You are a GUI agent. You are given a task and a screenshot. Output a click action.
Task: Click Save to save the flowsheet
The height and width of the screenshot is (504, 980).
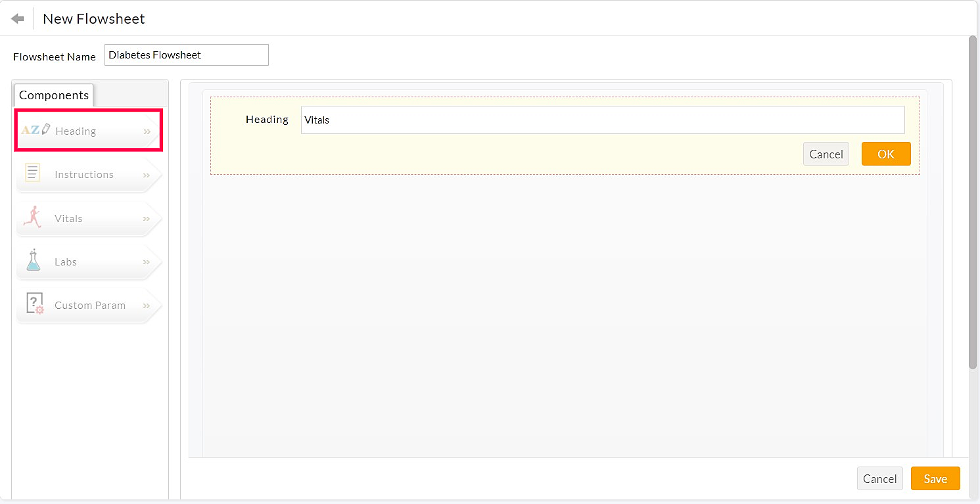[935, 478]
